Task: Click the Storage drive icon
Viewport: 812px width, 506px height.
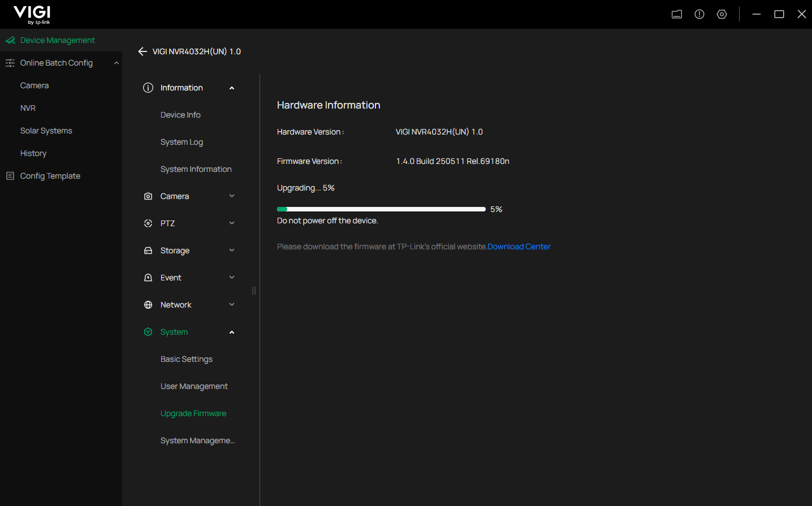Action: [x=148, y=250]
